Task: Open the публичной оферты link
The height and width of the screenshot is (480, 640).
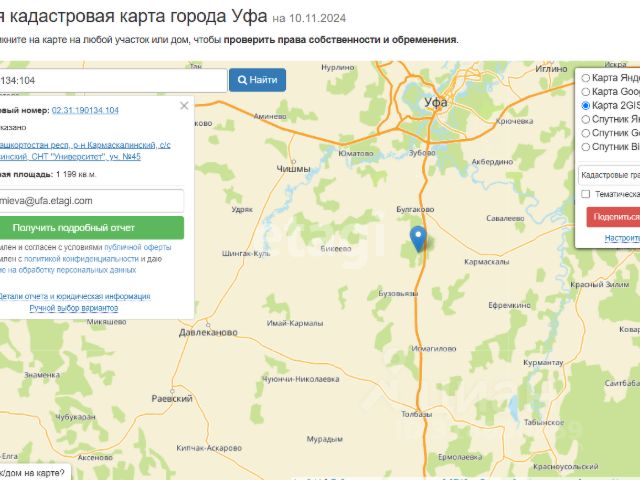Action: [x=138, y=247]
